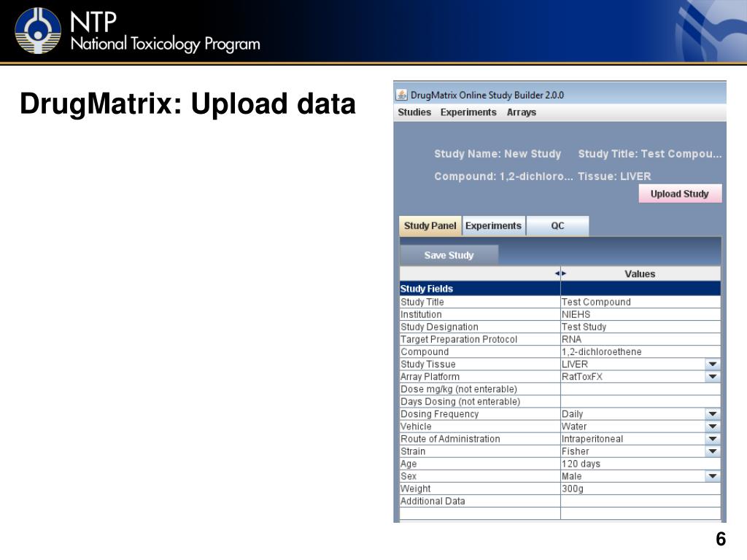Select the Compound field label

tap(425, 351)
